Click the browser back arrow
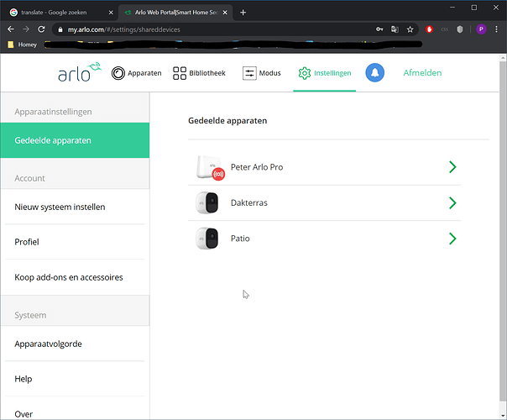 (11, 29)
